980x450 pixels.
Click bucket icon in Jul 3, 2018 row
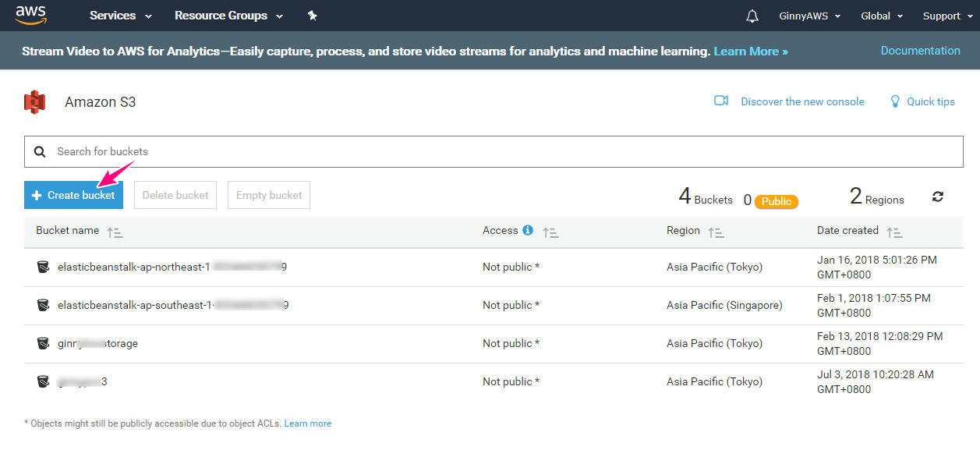(44, 381)
